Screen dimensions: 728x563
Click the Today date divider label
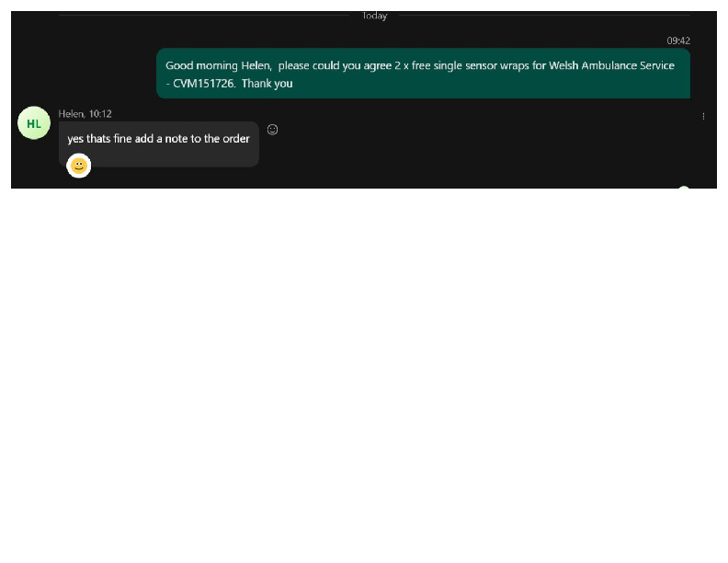coord(374,16)
